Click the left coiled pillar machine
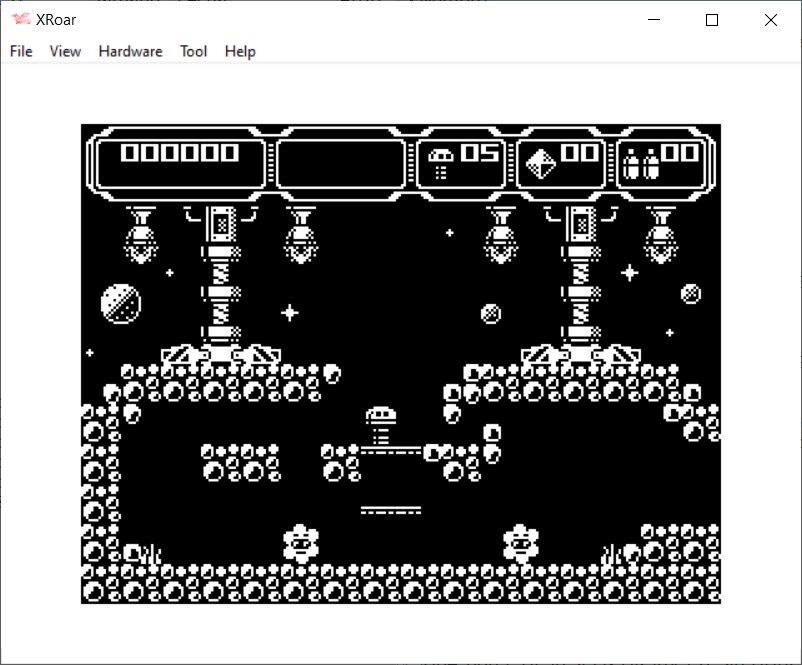The width and height of the screenshot is (802, 665). click(x=220, y=280)
